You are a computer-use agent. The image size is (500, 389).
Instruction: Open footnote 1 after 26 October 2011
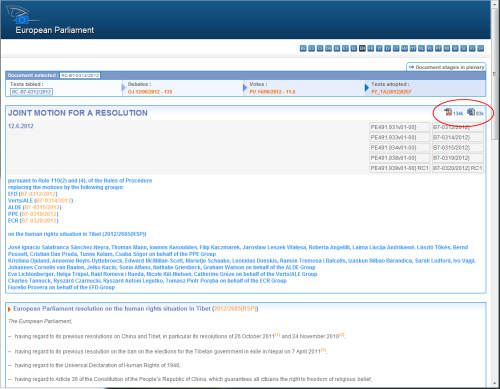click(x=277, y=335)
